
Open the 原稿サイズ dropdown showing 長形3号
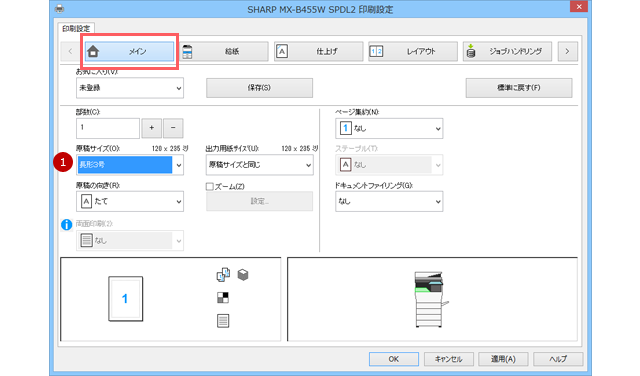point(130,165)
